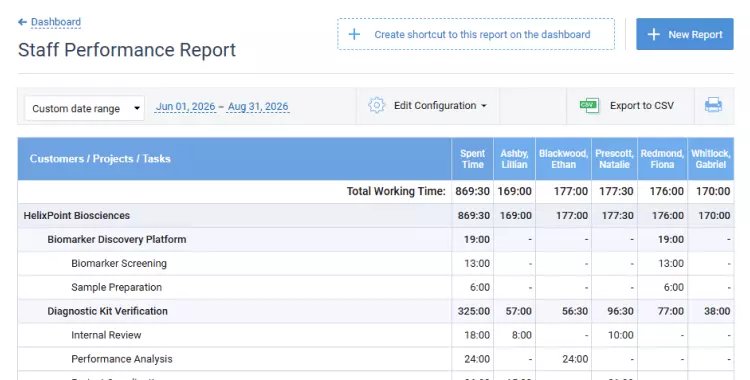
Task: Select the Performance Analysis task row
Action: [x=375, y=359]
